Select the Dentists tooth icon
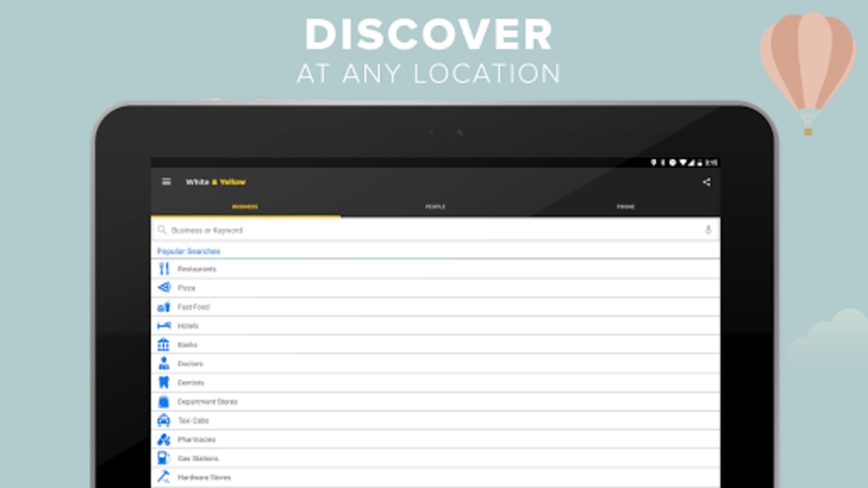 tap(164, 382)
